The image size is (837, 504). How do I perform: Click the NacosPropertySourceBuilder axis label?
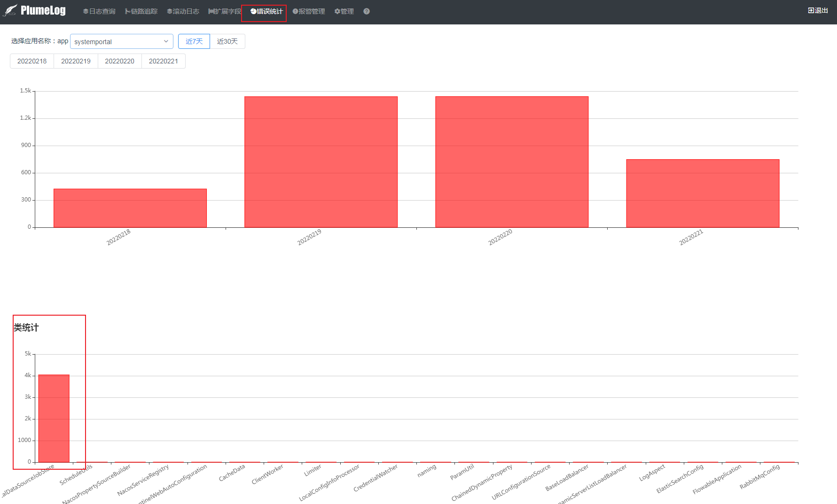(96, 485)
